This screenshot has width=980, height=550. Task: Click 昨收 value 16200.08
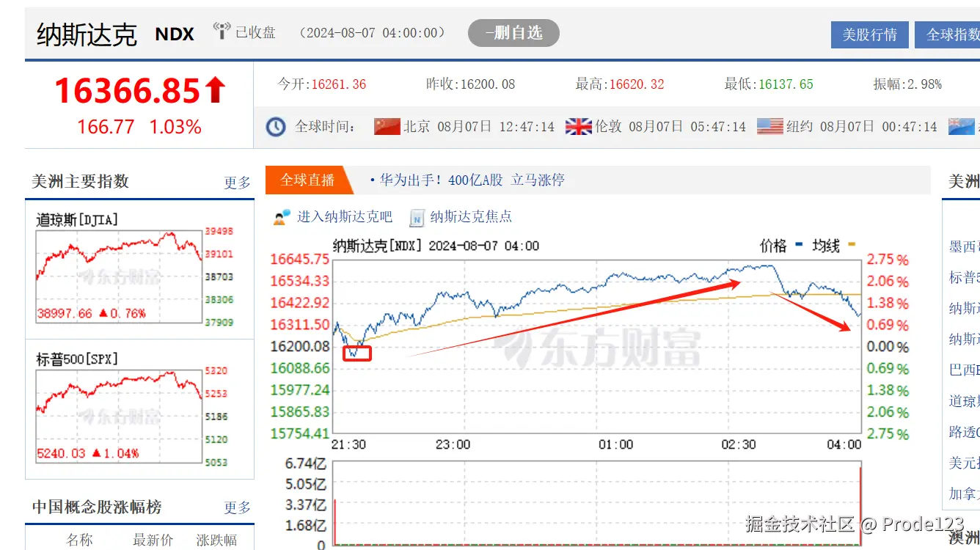488,84
